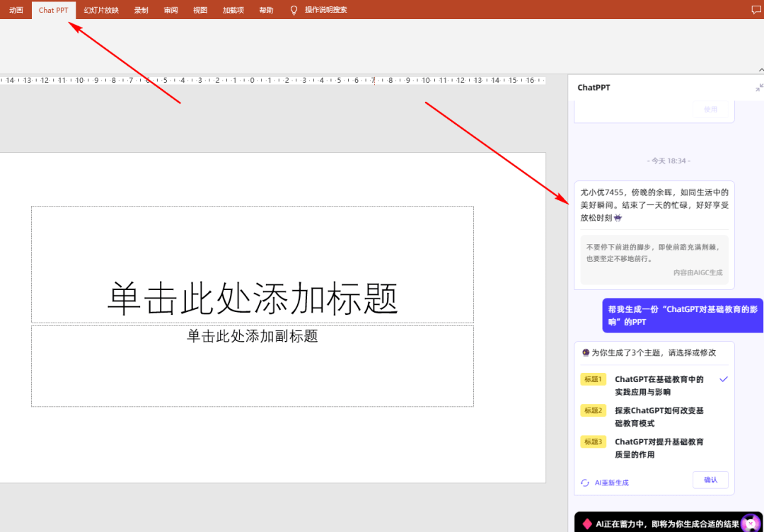This screenshot has height=532, width=764.
Task: Open the 视图 ribbon tab
Action: point(200,10)
